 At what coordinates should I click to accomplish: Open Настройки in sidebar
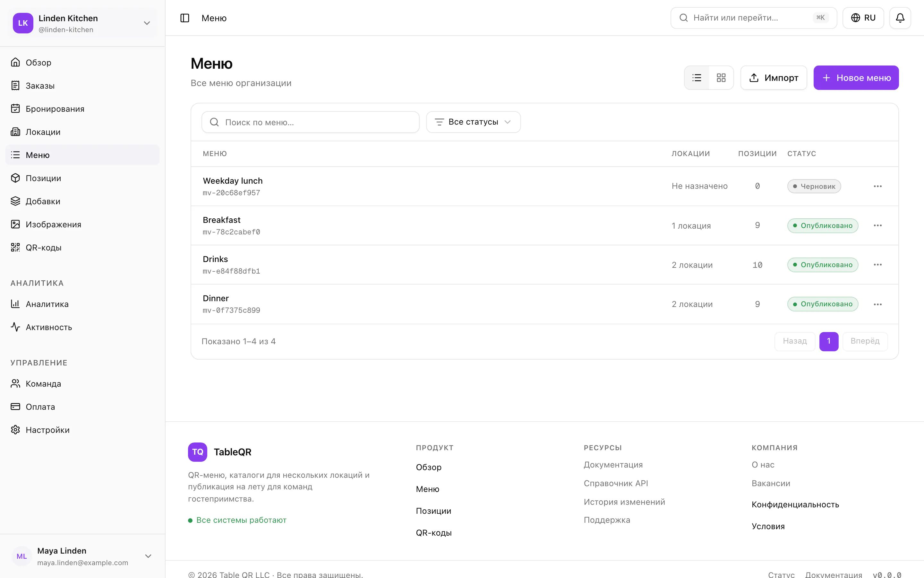pyautogui.click(x=82, y=430)
